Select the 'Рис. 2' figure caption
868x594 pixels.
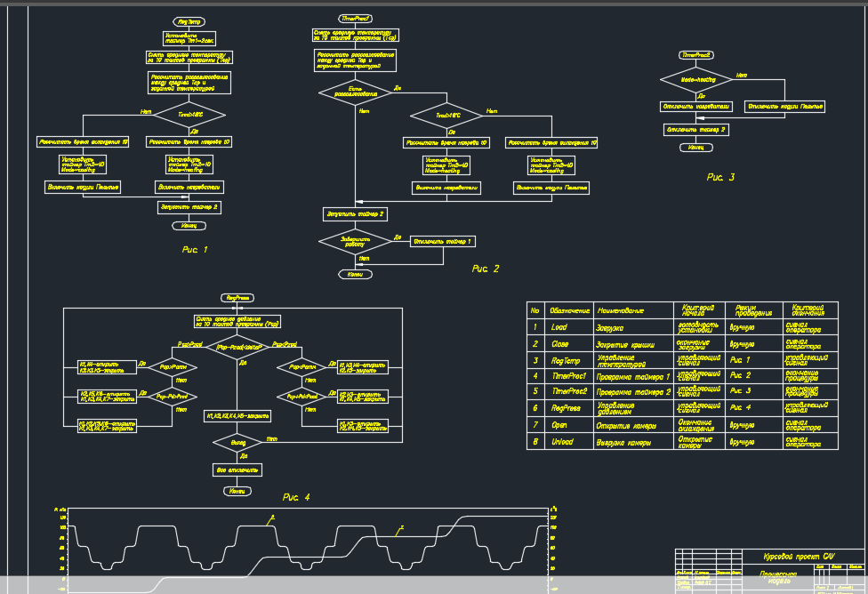click(x=485, y=269)
